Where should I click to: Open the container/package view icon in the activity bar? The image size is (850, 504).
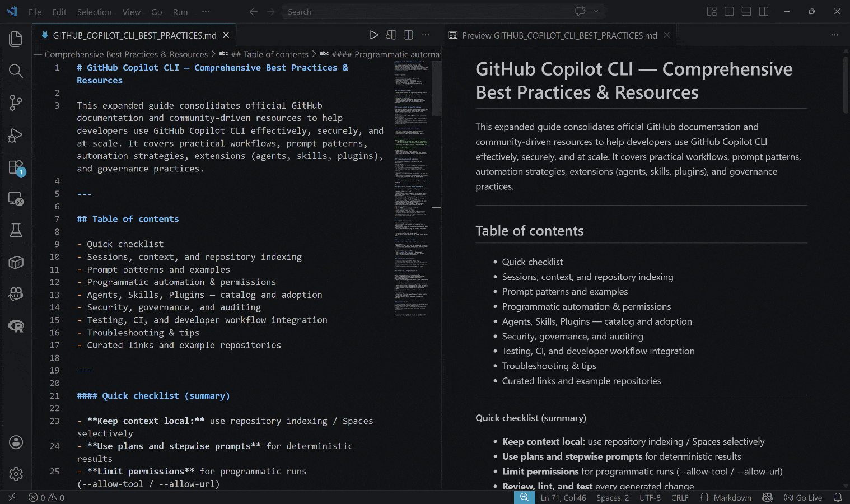[16, 262]
